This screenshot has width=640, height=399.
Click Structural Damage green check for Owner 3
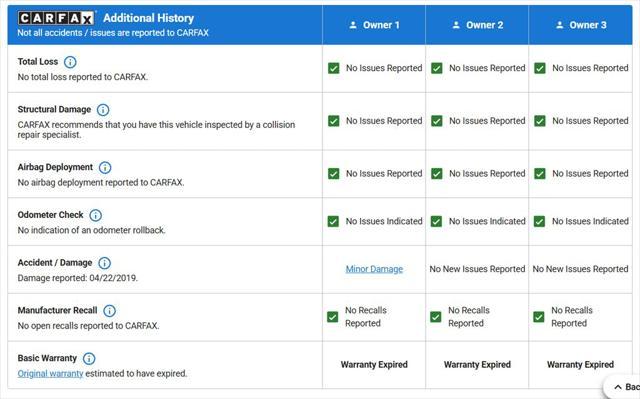pyautogui.click(x=540, y=121)
